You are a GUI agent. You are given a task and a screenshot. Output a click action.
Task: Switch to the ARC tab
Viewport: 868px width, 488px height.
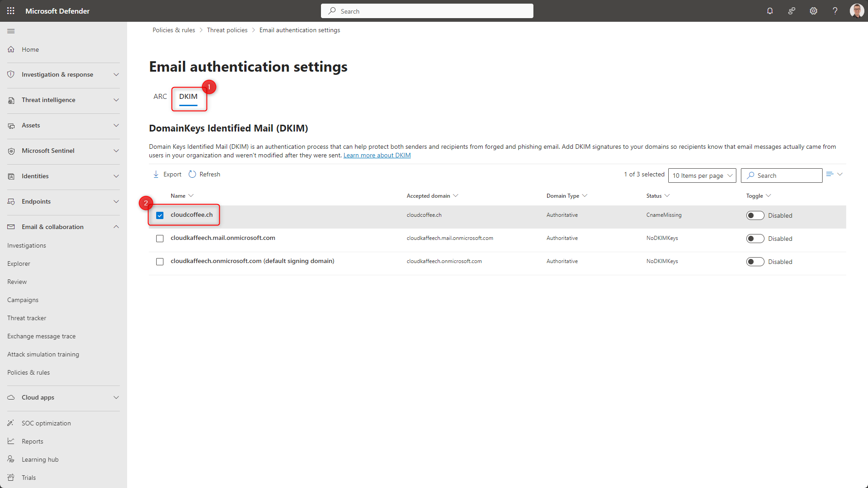click(160, 97)
